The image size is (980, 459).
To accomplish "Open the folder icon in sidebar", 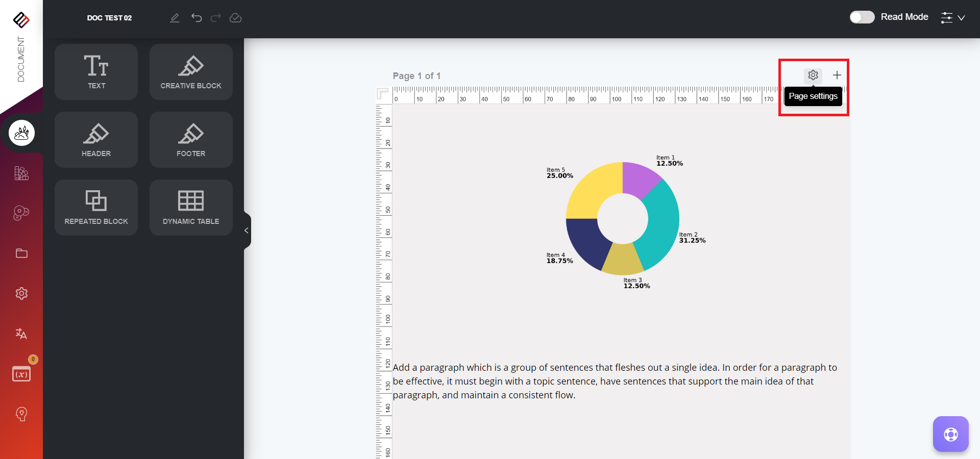I will point(21,253).
